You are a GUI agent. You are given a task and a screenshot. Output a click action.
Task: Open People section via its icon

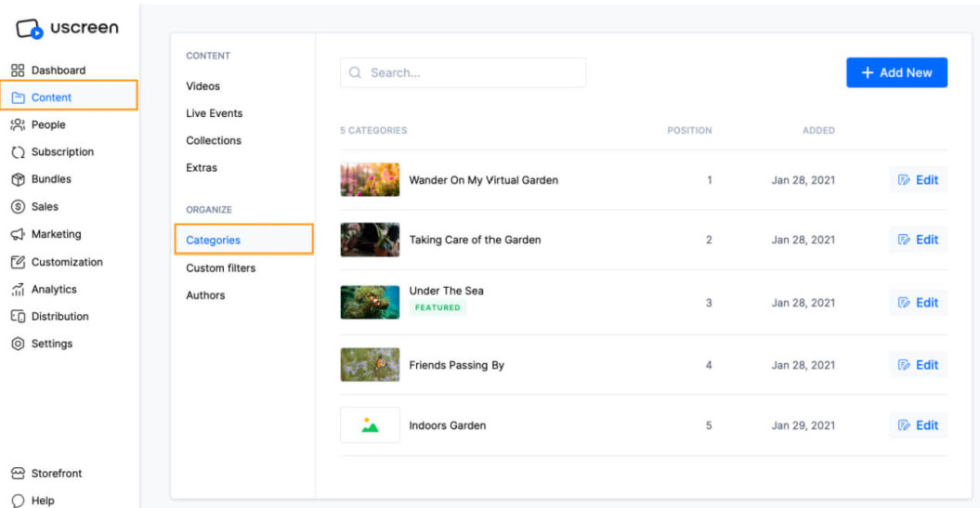(17, 124)
